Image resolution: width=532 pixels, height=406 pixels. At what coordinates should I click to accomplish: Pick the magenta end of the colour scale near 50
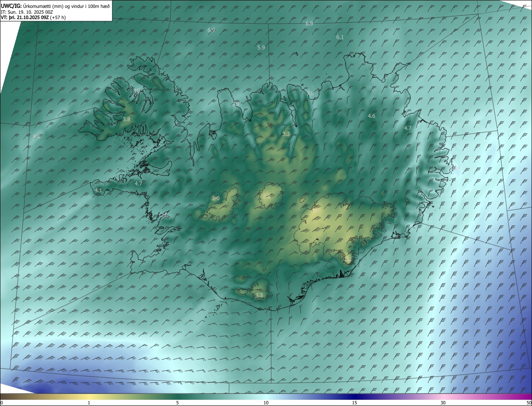527,397
